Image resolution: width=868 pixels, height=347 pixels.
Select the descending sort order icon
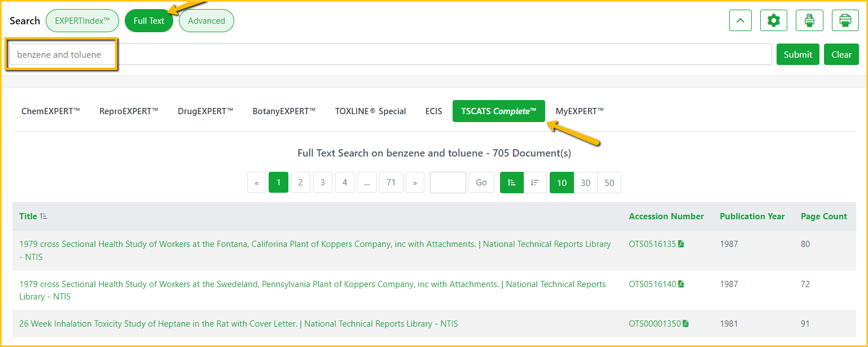point(535,183)
